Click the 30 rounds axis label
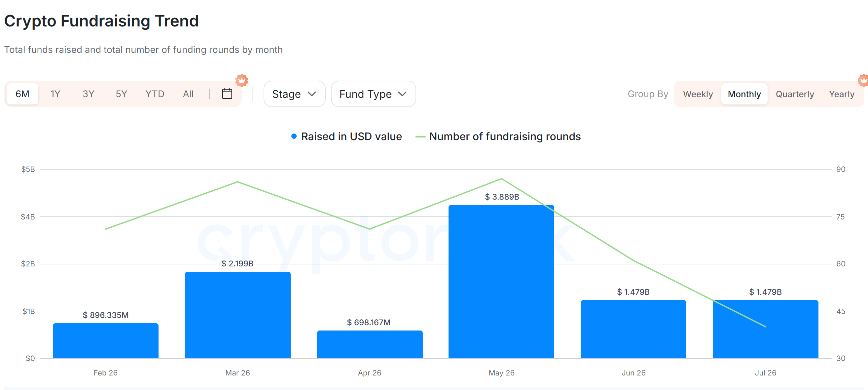 (x=841, y=358)
